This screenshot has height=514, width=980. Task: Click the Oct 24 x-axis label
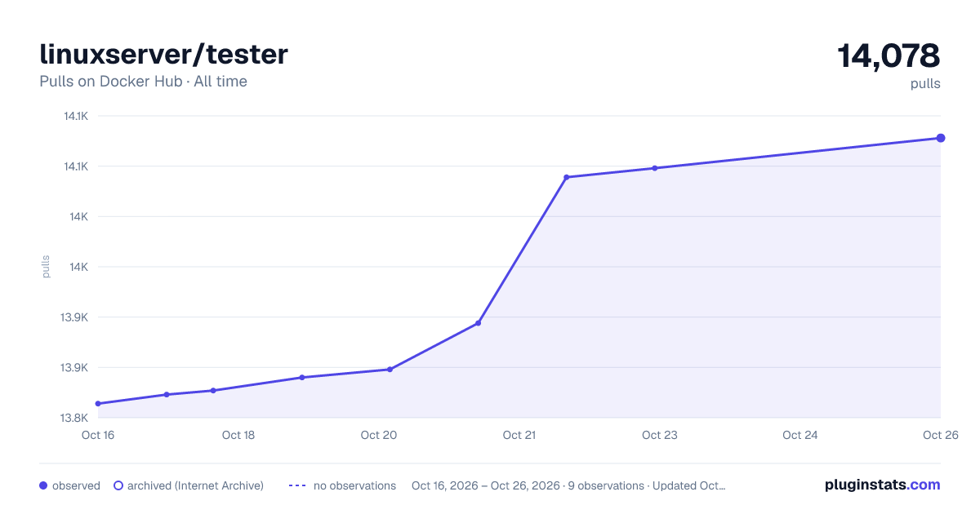point(800,435)
